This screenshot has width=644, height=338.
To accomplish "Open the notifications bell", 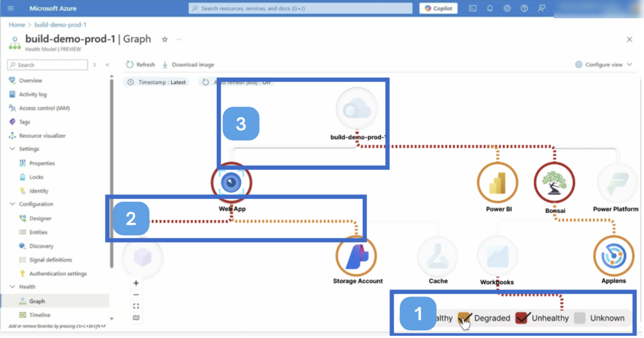I will coord(490,8).
